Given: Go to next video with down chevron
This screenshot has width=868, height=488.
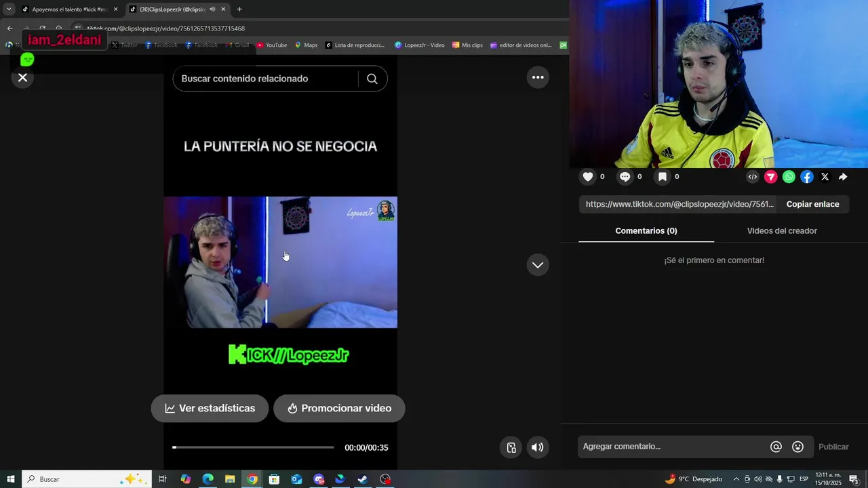Looking at the screenshot, I should (538, 265).
